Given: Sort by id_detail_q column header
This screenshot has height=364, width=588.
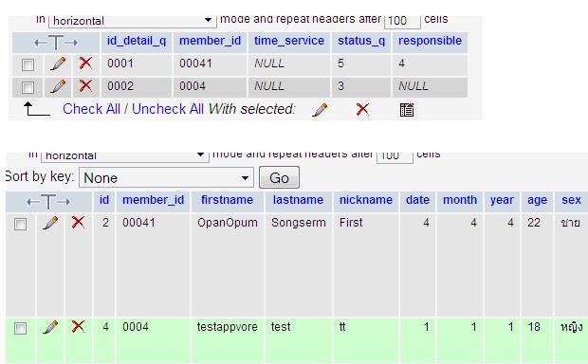Looking at the screenshot, I should point(137,41).
